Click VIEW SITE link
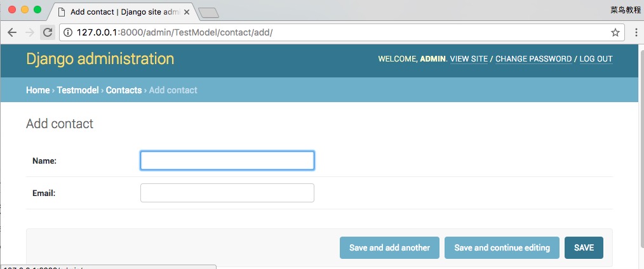Screen dimensions: 644x269 pyautogui.click(x=469, y=59)
